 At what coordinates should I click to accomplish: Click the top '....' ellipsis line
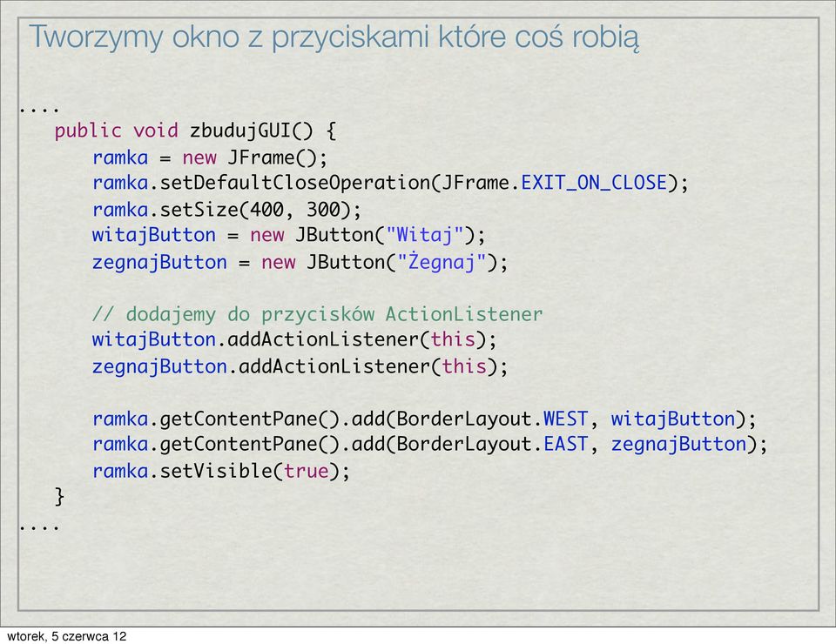(39, 110)
